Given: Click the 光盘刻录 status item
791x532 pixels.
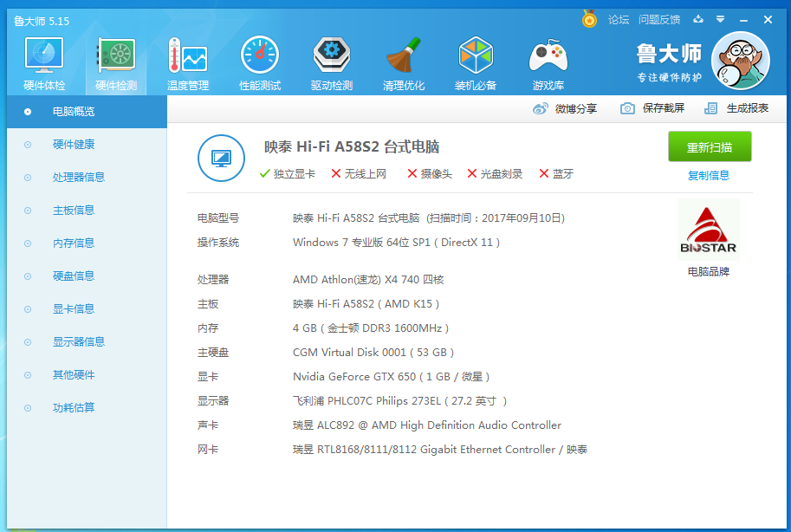Looking at the screenshot, I should 495,173.
